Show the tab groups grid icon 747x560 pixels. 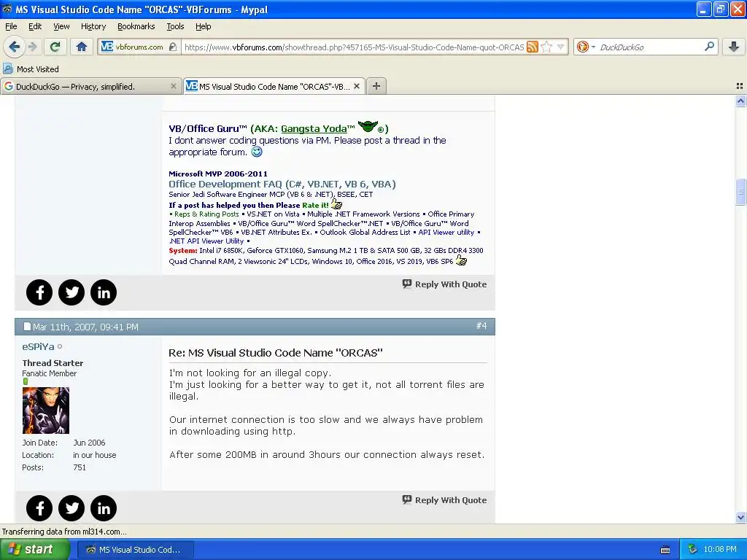[x=740, y=86]
